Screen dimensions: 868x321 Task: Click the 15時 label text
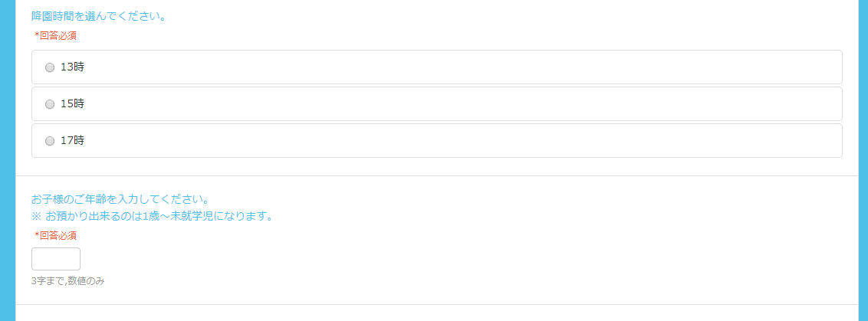(x=72, y=104)
